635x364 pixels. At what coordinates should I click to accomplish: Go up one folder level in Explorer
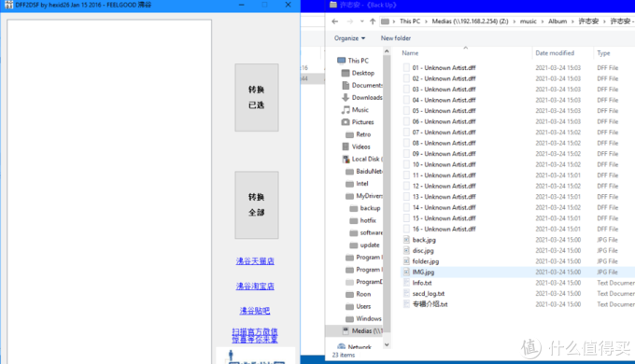[373, 21]
